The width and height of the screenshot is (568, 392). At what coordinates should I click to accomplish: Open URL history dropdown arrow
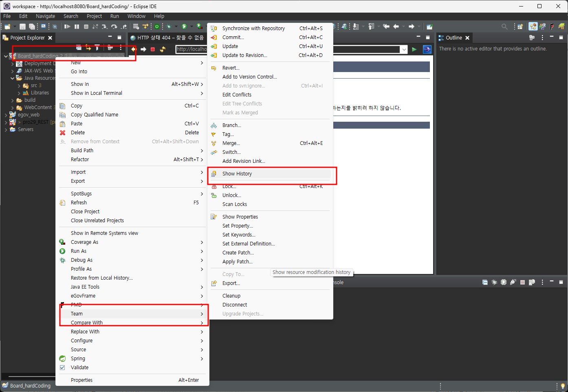404,49
